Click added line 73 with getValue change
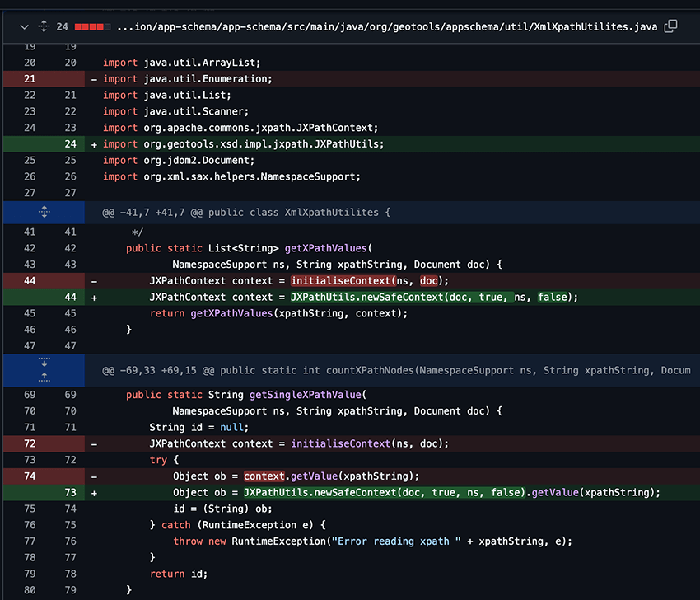700x600 pixels. pyautogui.click(x=371, y=492)
